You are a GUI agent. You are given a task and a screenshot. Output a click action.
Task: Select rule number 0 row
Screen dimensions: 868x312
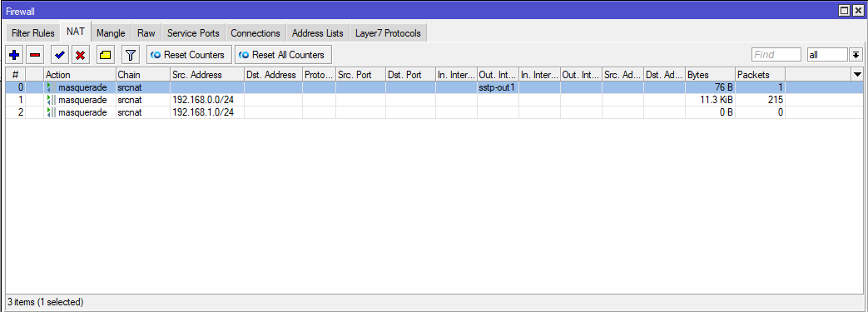[x=434, y=87]
